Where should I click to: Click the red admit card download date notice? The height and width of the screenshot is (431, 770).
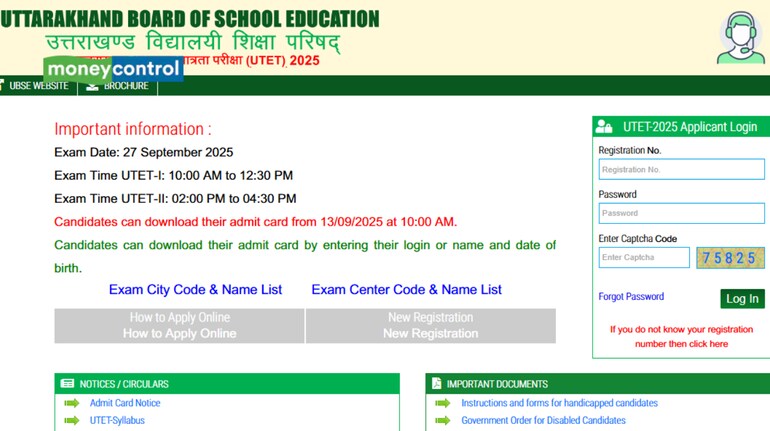click(255, 222)
